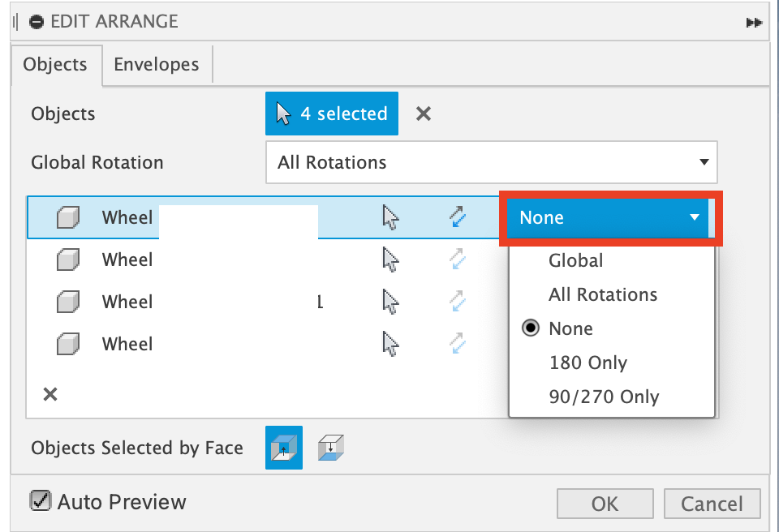Click the pencil icon on the fourth Wheel row
Image resolution: width=779 pixels, height=532 pixels.
click(456, 344)
